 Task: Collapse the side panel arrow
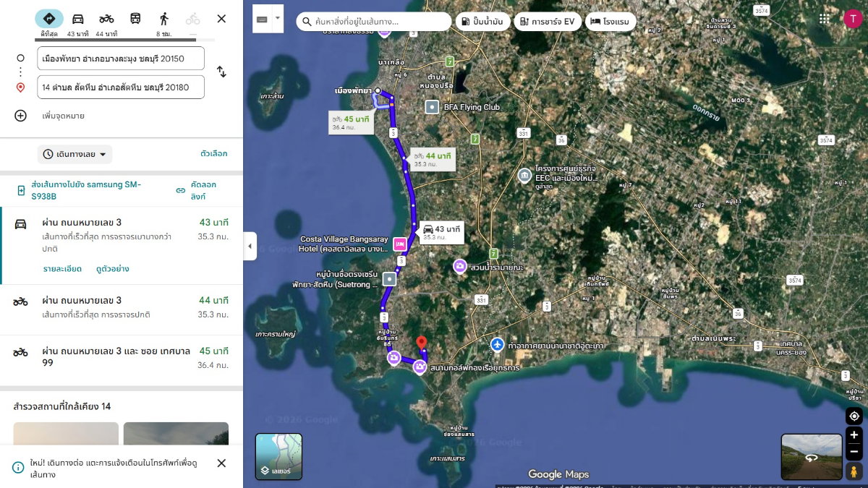point(250,247)
